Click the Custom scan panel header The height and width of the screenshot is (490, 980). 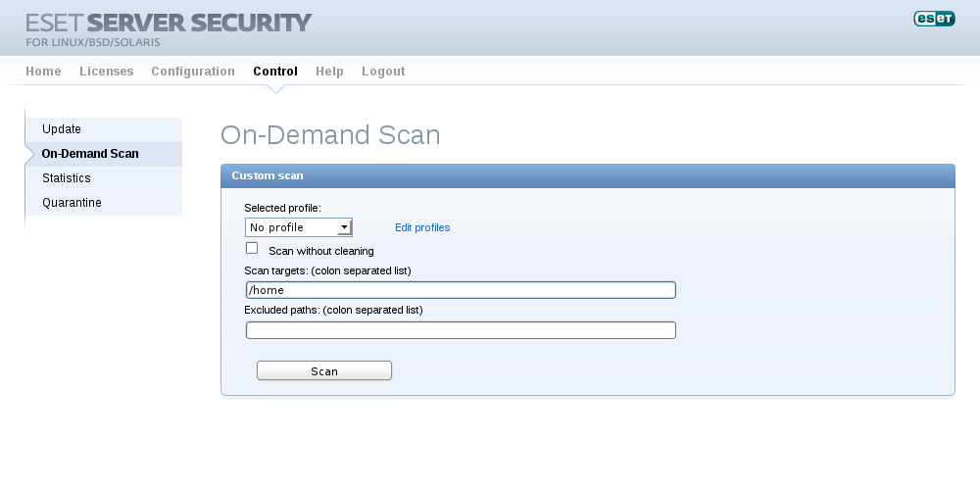(x=587, y=175)
